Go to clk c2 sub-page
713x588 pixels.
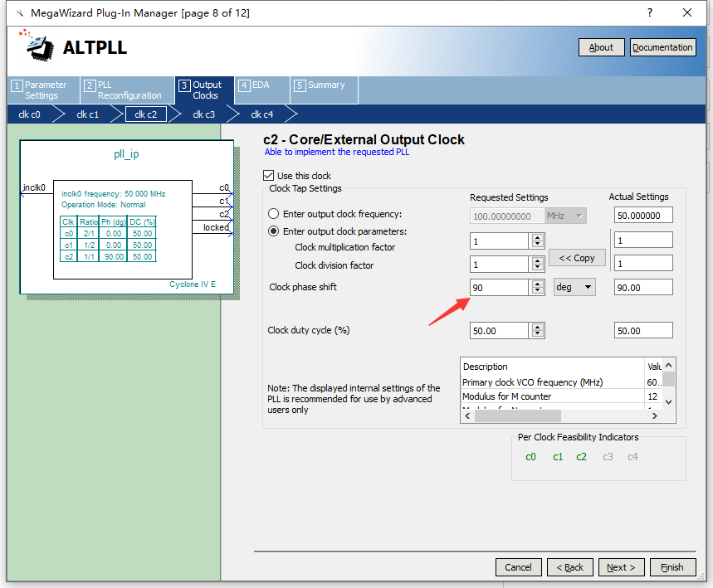[146, 114]
